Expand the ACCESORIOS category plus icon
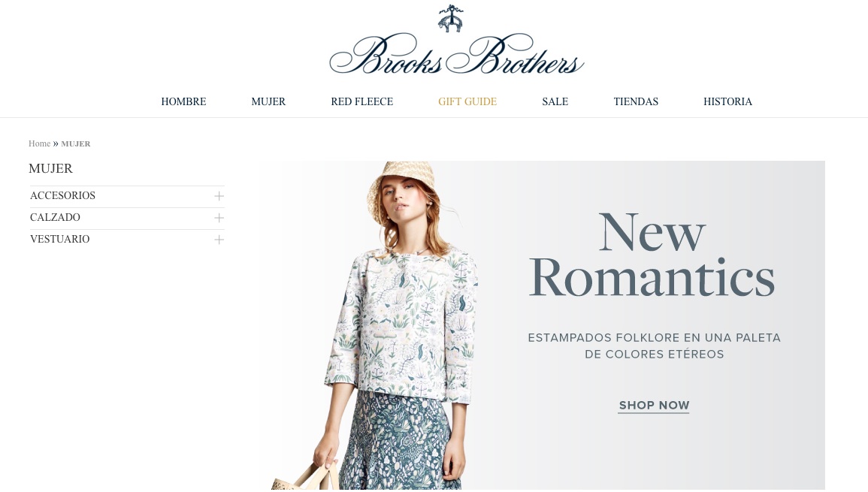This screenshot has height=492, width=868. [219, 196]
